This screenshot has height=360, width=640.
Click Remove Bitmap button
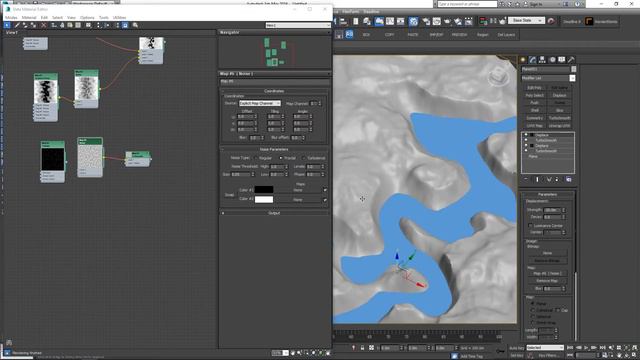[547, 260]
